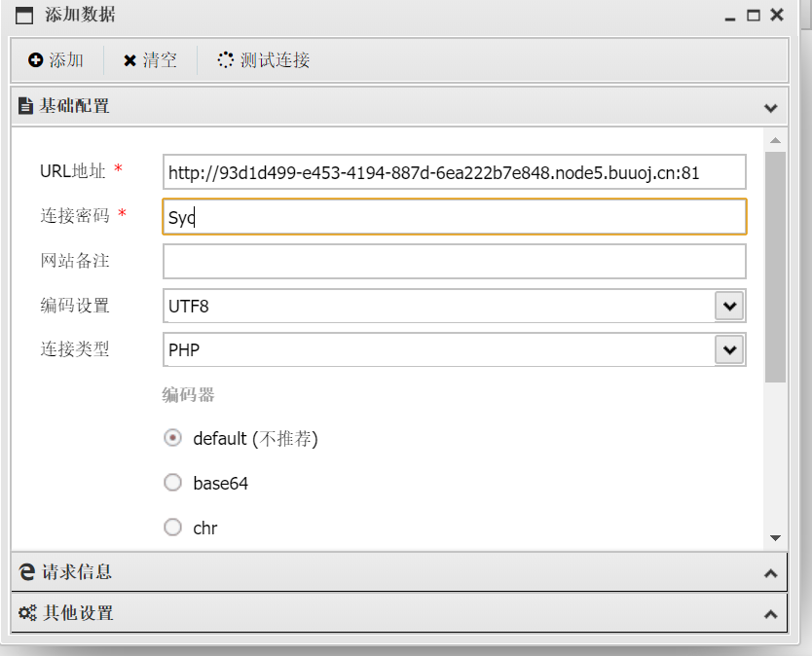Image resolution: width=812 pixels, height=656 pixels.
Task: Click into the 网站备注 input field
Action: [454, 262]
